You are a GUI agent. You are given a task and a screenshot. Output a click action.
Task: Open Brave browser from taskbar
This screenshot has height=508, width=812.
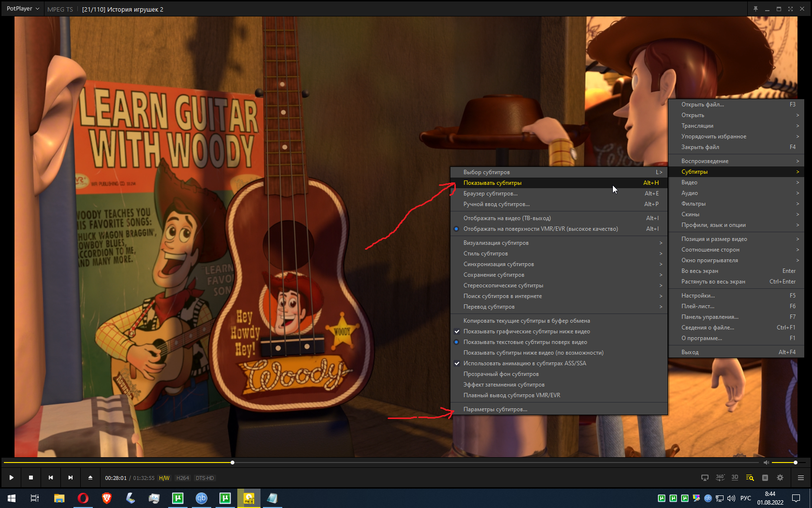pos(107,498)
